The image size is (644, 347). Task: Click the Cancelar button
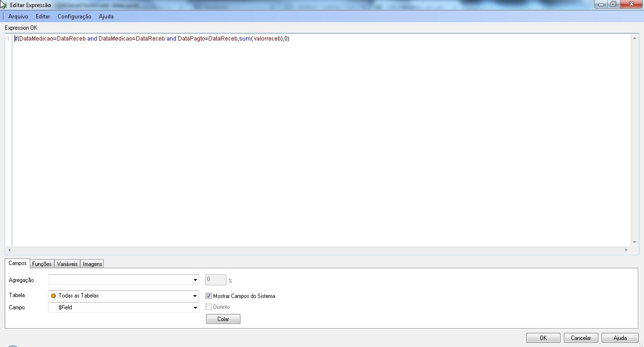tap(581, 338)
